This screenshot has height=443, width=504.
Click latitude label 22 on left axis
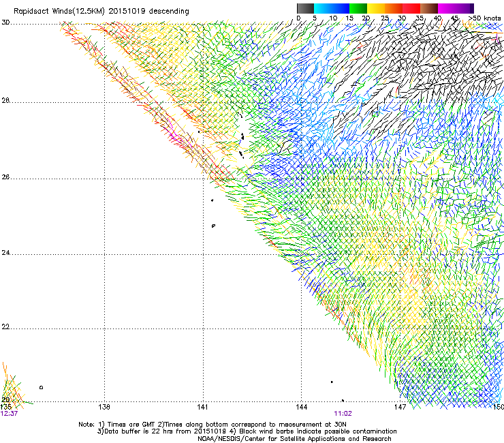point(5,327)
